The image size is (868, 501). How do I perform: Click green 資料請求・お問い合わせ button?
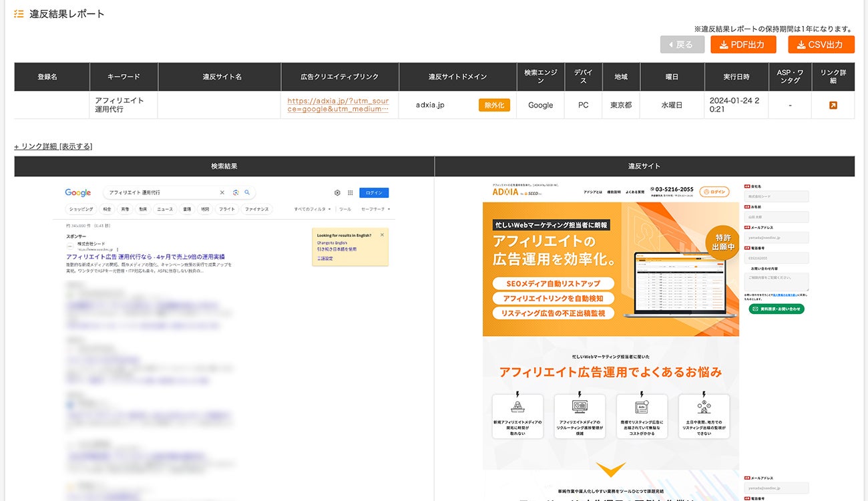coord(777,309)
